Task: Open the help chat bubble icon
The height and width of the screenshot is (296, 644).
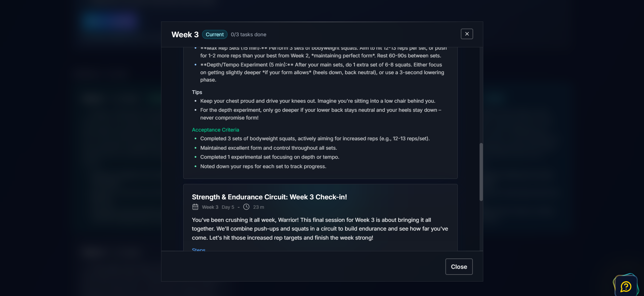Action: [x=626, y=286]
